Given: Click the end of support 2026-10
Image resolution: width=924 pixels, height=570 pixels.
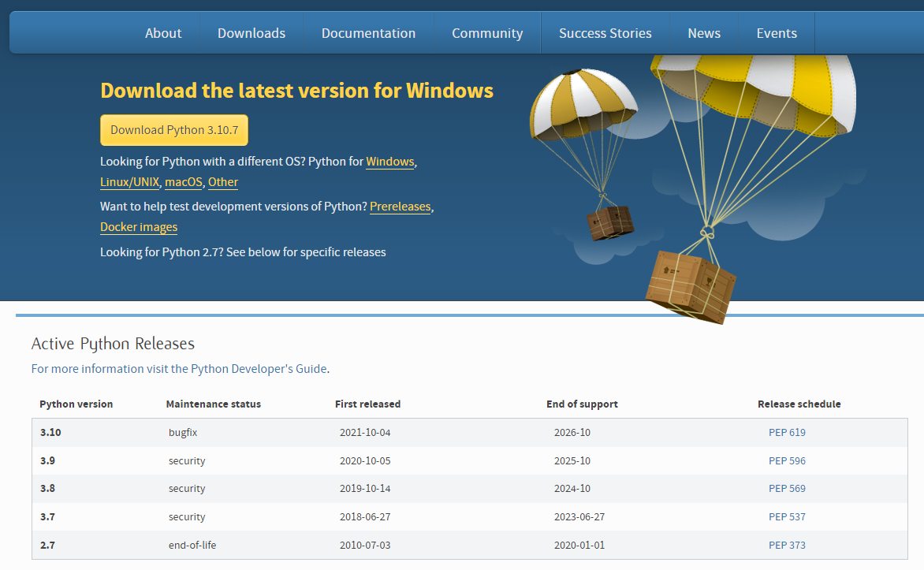Looking at the screenshot, I should 572,432.
